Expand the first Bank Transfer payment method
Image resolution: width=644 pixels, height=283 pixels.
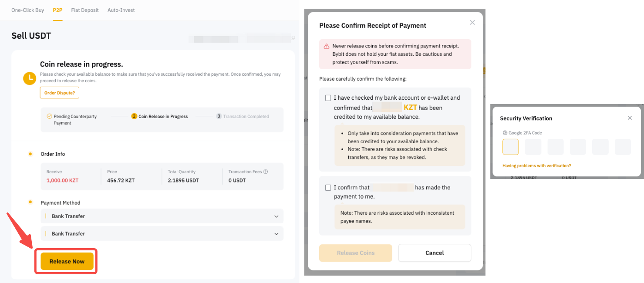coord(162,216)
